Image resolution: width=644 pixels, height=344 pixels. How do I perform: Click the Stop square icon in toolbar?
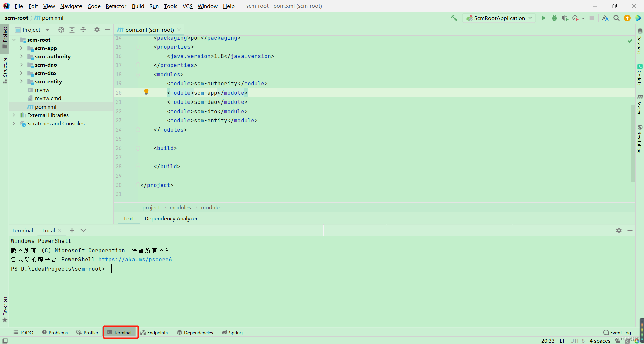pyautogui.click(x=592, y=18)
